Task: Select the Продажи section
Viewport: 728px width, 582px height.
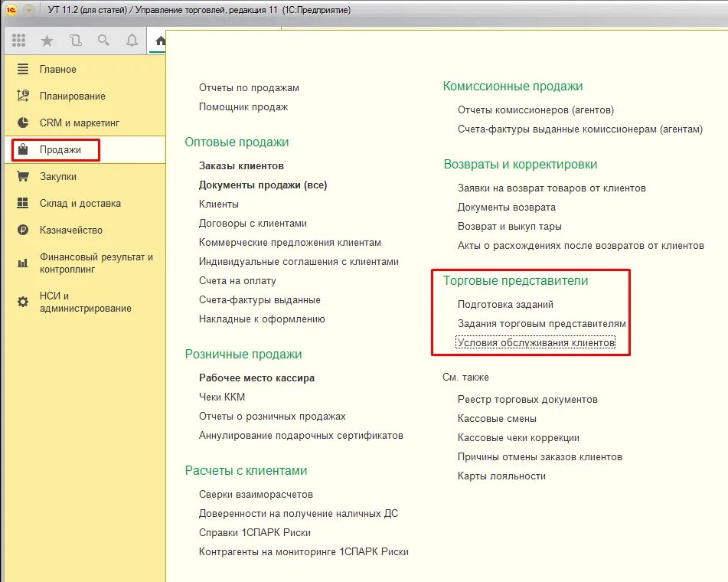Action: pyautogui.click(x=60, y=149)
